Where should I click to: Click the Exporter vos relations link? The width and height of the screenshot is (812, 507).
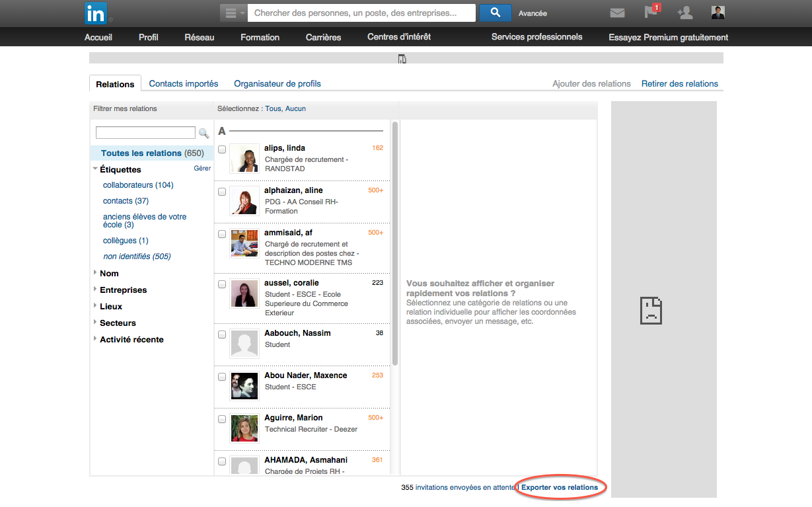click(x=560, y=487)
